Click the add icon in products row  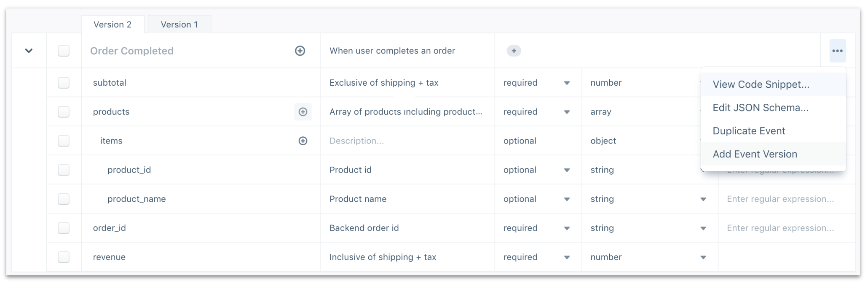pos(303,112)
